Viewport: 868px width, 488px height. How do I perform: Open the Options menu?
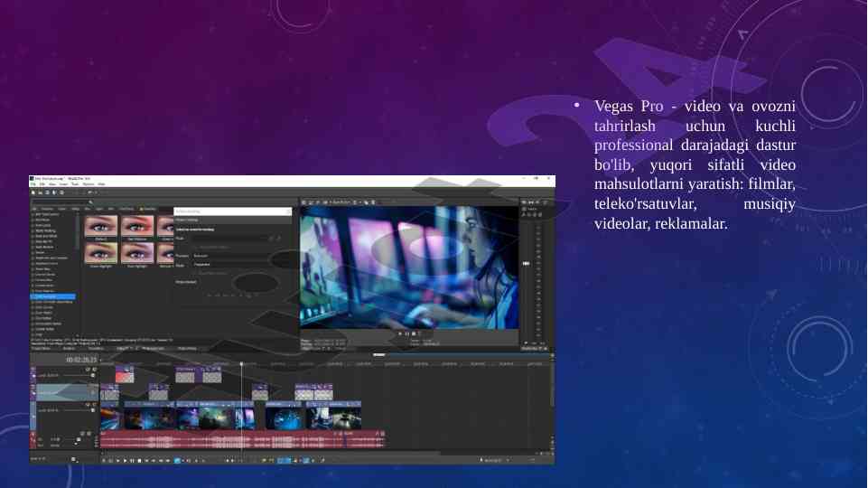click(x=89, y=183)
